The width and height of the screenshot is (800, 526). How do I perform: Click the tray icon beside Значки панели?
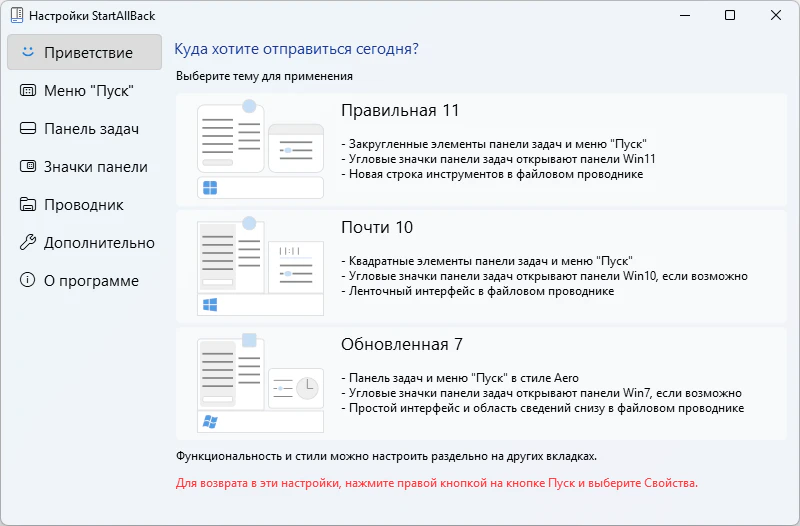point(28,166)
